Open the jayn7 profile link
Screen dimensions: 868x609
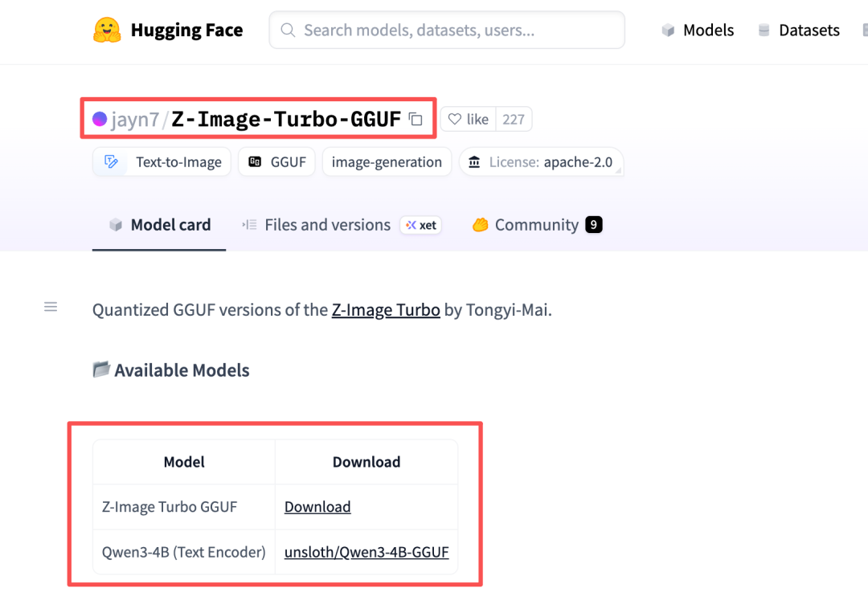tap(135, 120)
